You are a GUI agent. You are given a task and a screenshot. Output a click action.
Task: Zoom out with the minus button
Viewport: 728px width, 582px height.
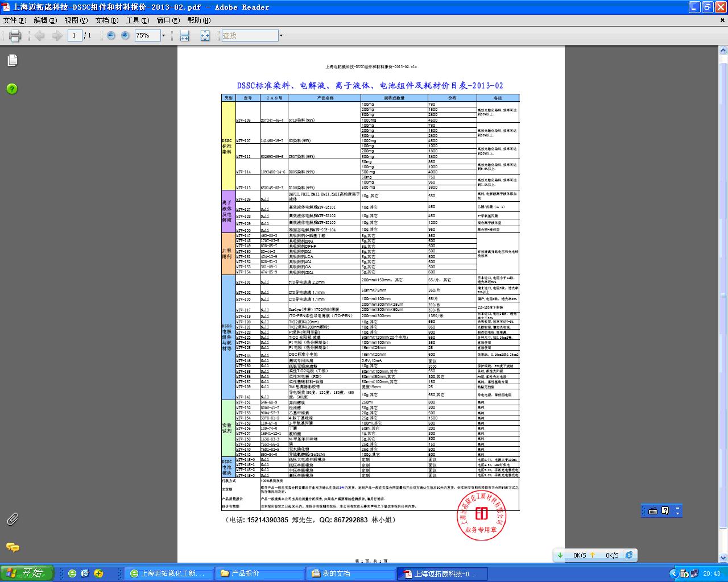[x=111, y=35]
